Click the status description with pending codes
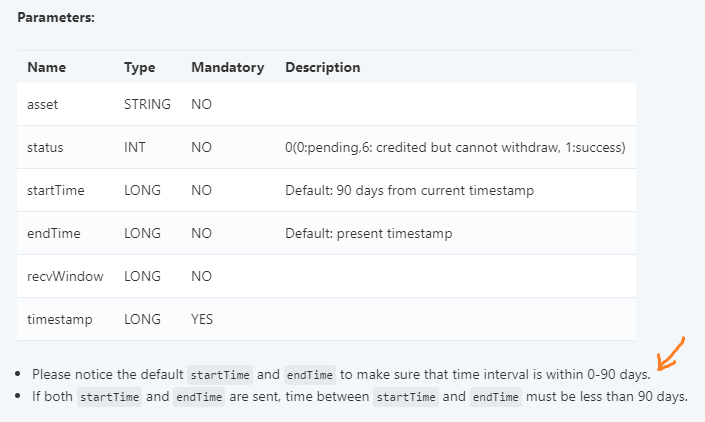Image resolution: width=705 pixels, height=422 pixels. click(x=455, y=147)
